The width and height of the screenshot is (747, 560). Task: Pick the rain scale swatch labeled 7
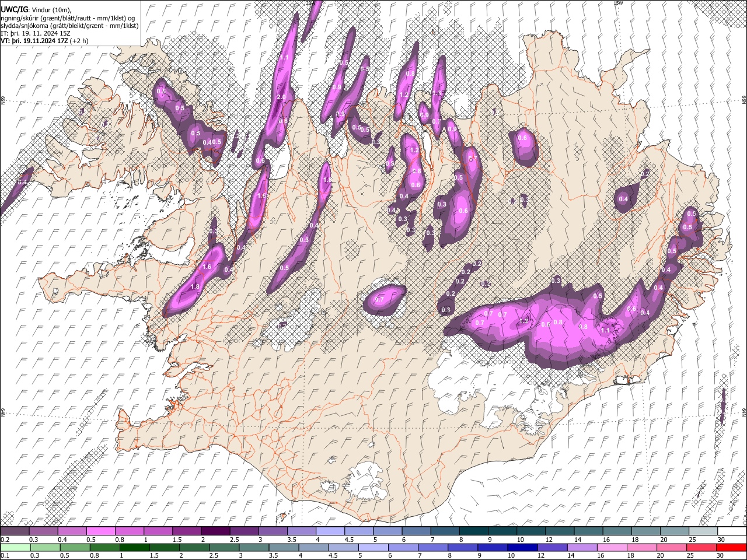433,547
